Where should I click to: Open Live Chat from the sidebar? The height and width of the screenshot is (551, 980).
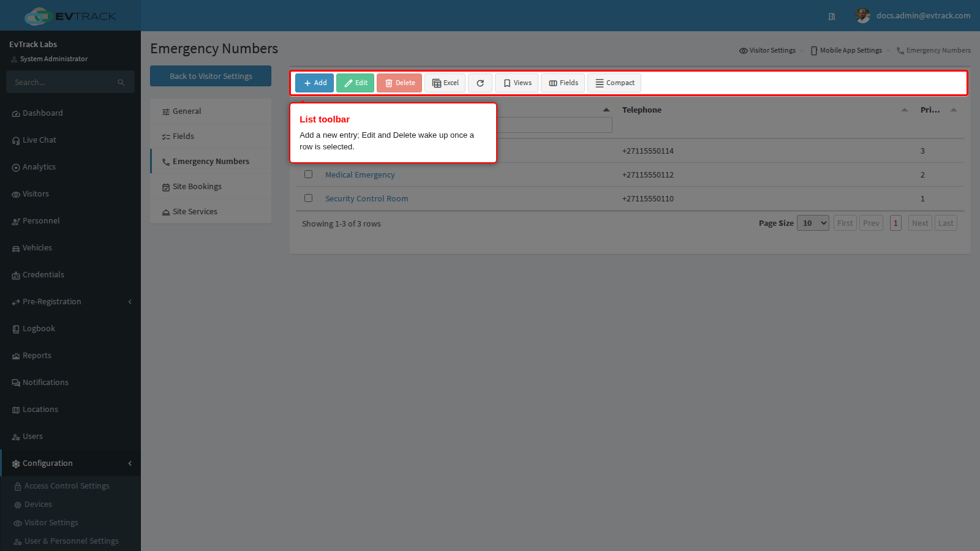[70, 140]
